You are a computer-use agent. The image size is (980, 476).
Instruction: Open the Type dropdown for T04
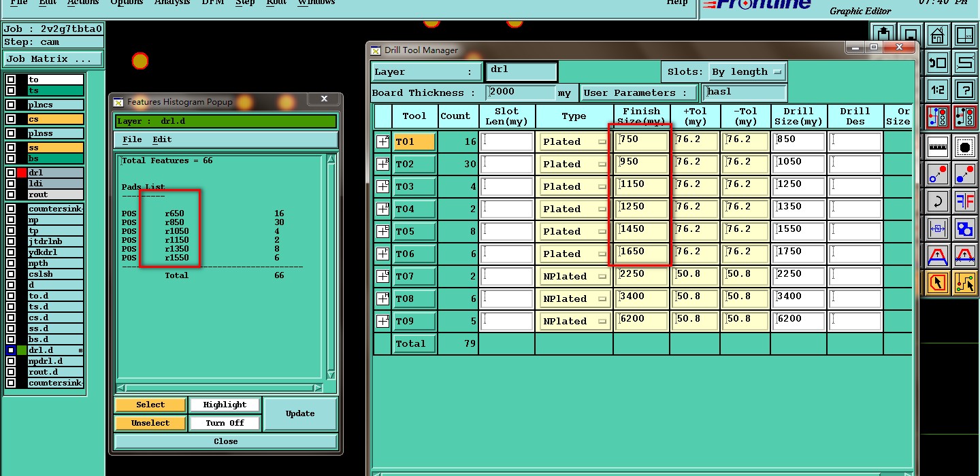574,209
